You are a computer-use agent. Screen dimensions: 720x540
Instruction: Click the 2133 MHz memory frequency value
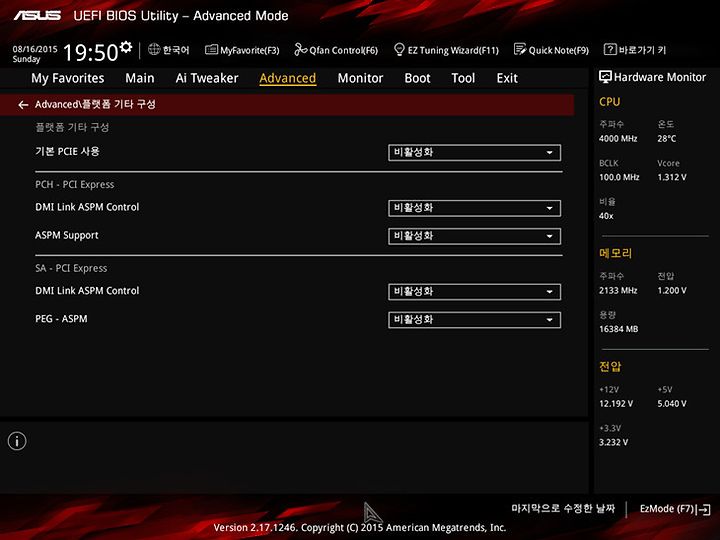coord(618,291)
